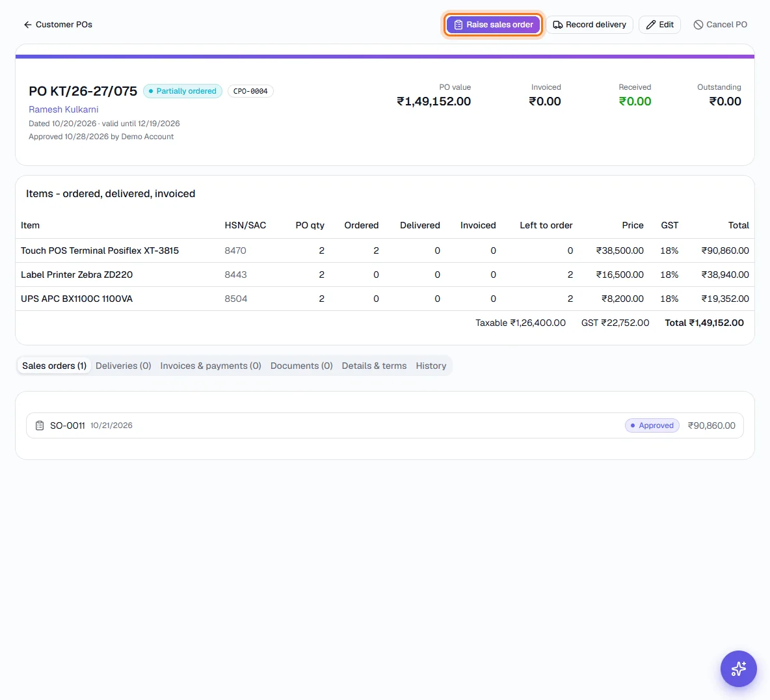Click price ₹8,200.00 in UPS row
The image size is (770, 700).
click(x=622, y=299)
